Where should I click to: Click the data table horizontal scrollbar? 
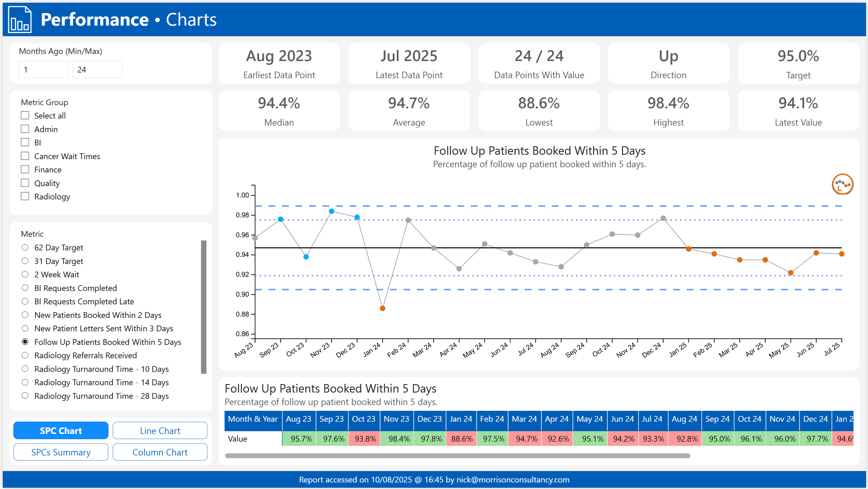point(457,456)
